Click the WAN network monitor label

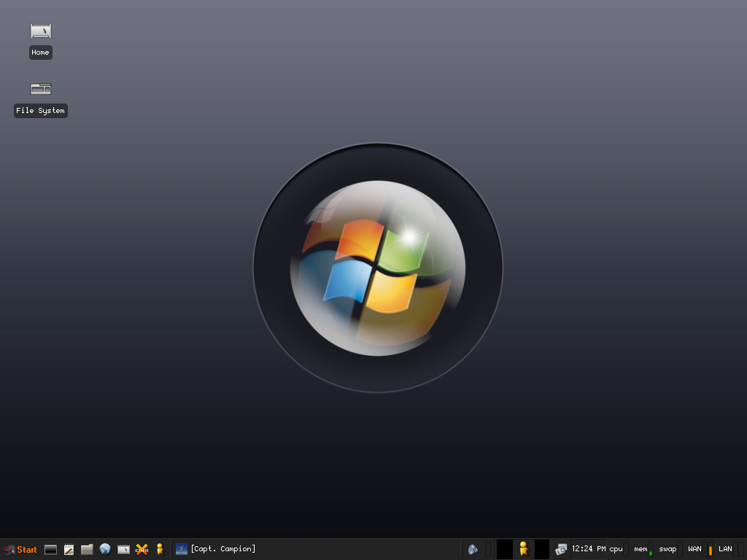coord(694,549)
